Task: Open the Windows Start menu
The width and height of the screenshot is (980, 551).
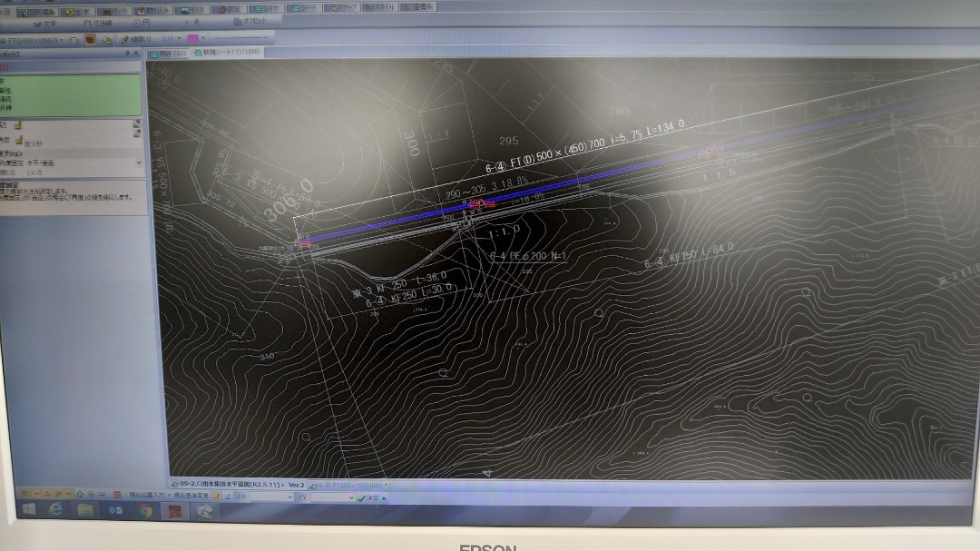Action: tap(29, 509)
